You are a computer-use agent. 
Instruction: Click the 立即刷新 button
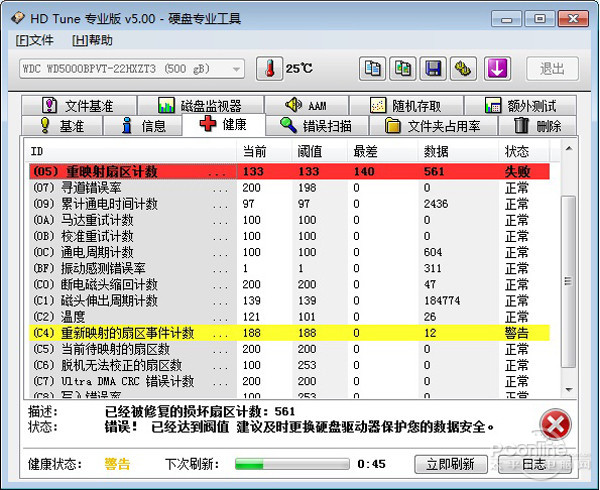click(x=450, y=464)
